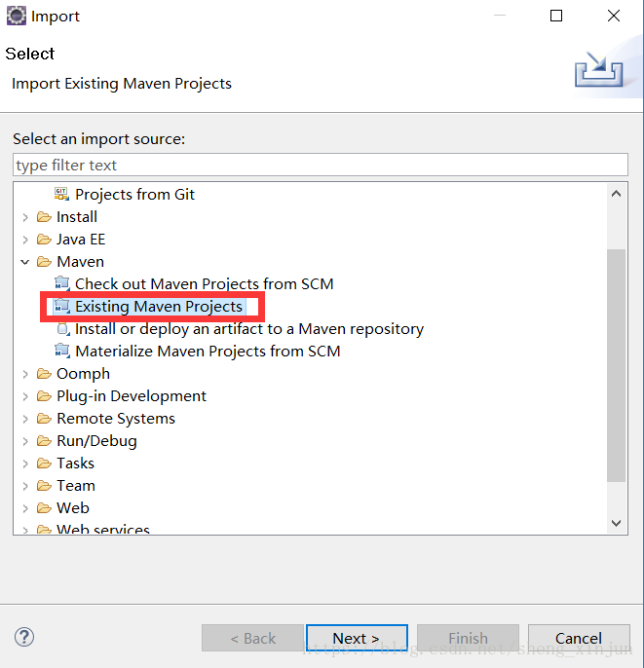
Task: Click the Team folder icon
Action: coord(44,486)
